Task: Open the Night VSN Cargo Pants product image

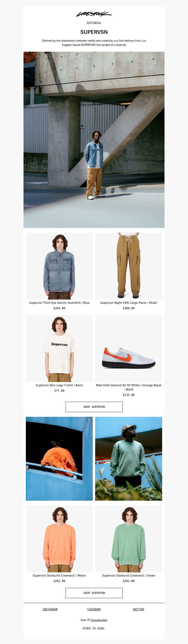Action: click(x=129, y=266)
